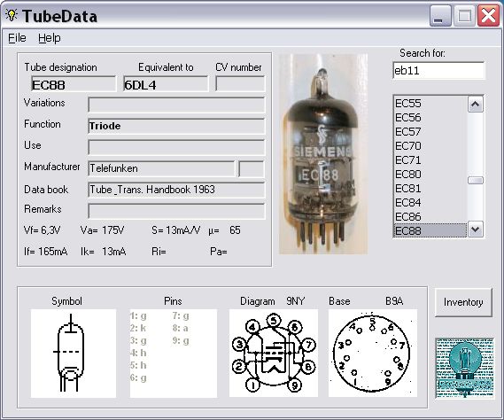Viewport: 504px width, 420px height.
Task: Click the Tube designation field showing EC88
Action: pyautogui.click(x=74, y=84)
